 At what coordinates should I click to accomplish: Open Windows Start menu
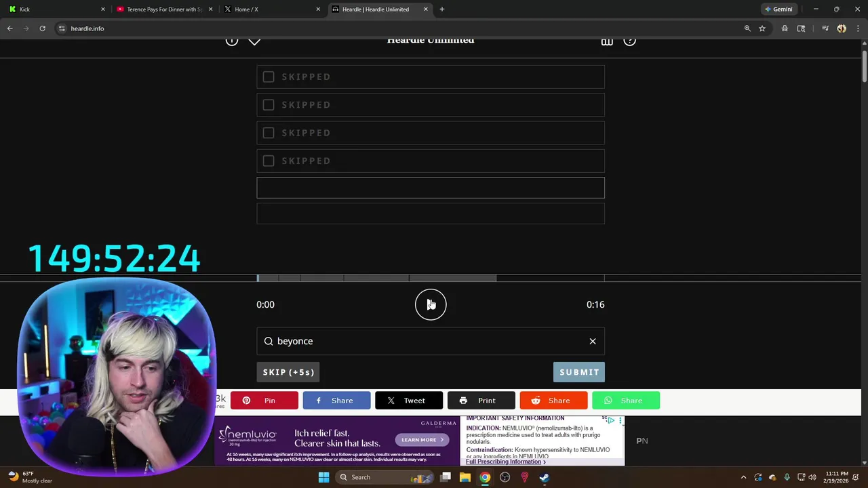[323, 477]
